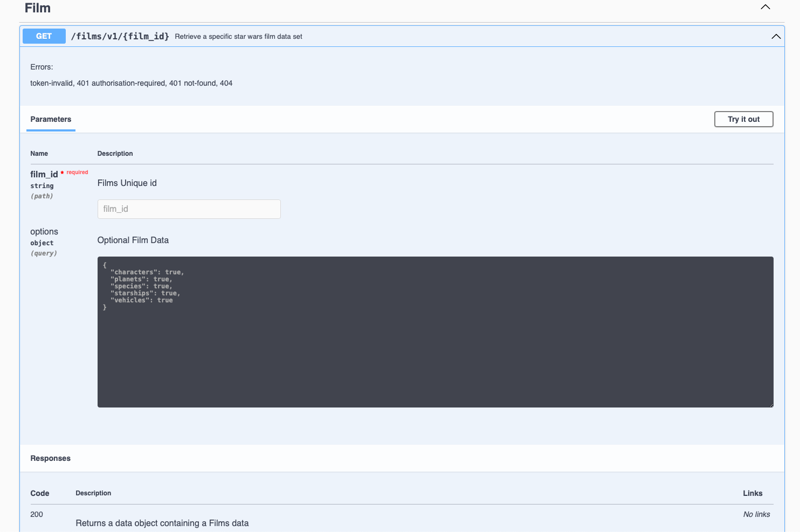The height and width of the screenshot is (532, 800).
Task: Collapse the Film section chevron
Action: pyautogui.click(x=765, y=7)
